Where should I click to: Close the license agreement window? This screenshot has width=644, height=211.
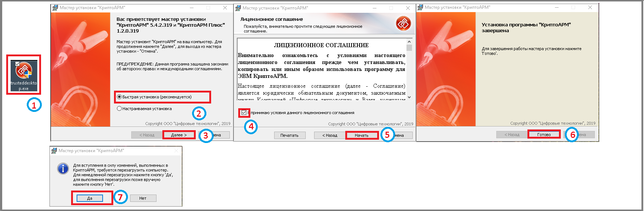(408, 8)
